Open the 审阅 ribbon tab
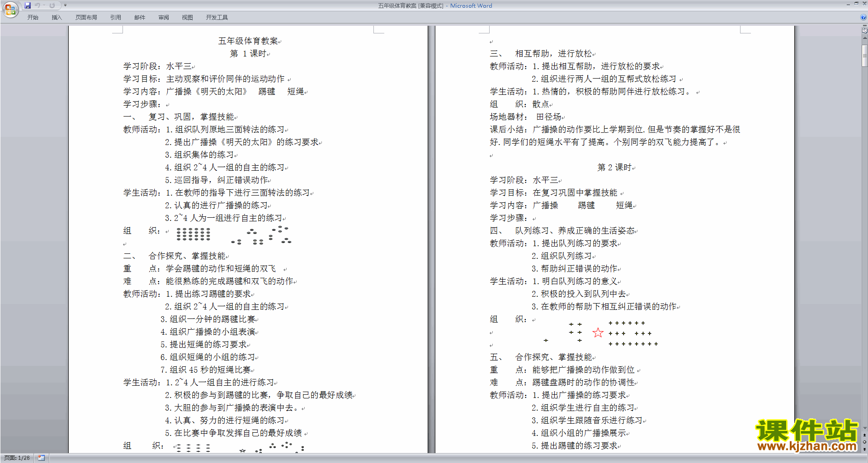 pyautogui.click(x=164, y=18)
